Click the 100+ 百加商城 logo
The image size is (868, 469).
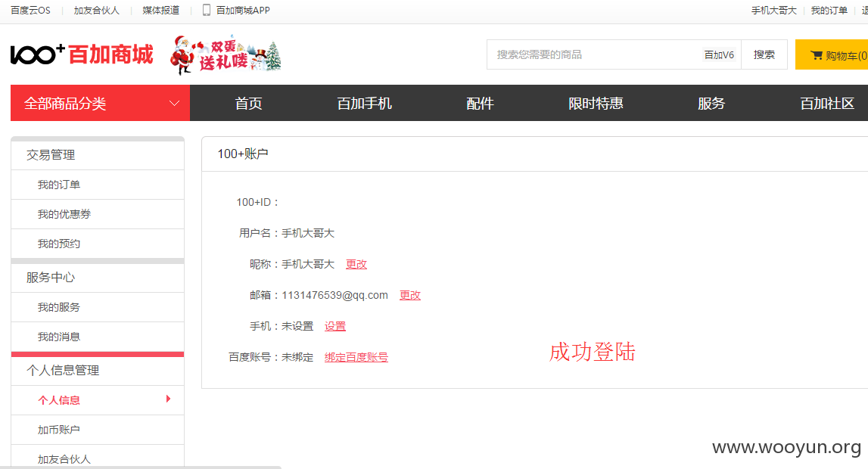pyautogui.click(x=82, y=54)
